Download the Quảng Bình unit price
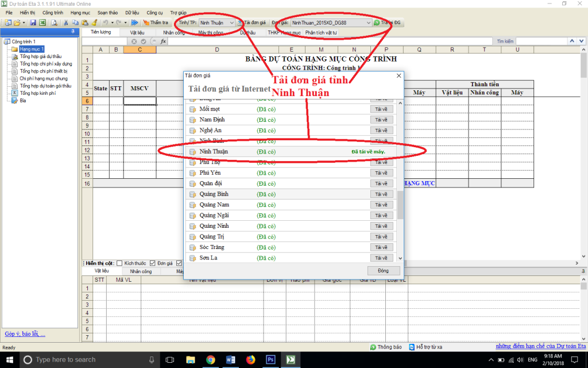This screenshot has width=588, height=368. (381, 194)
